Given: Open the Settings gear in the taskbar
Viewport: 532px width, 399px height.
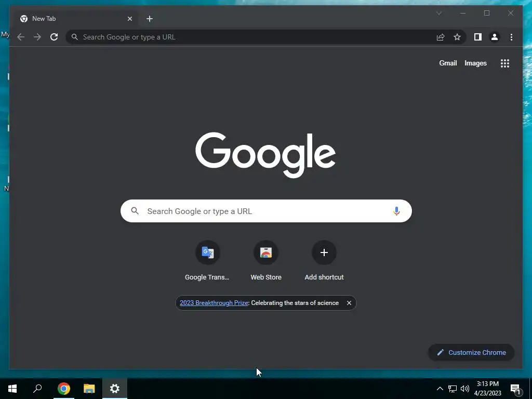Looking at the screenshot, I should click(x=115, y=389).
